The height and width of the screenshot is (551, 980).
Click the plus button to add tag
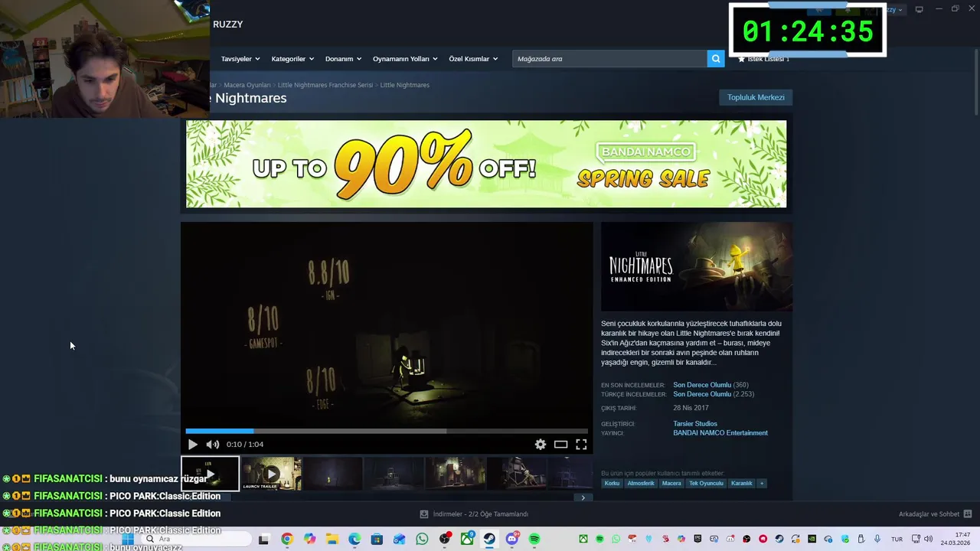tap(762, 484)
